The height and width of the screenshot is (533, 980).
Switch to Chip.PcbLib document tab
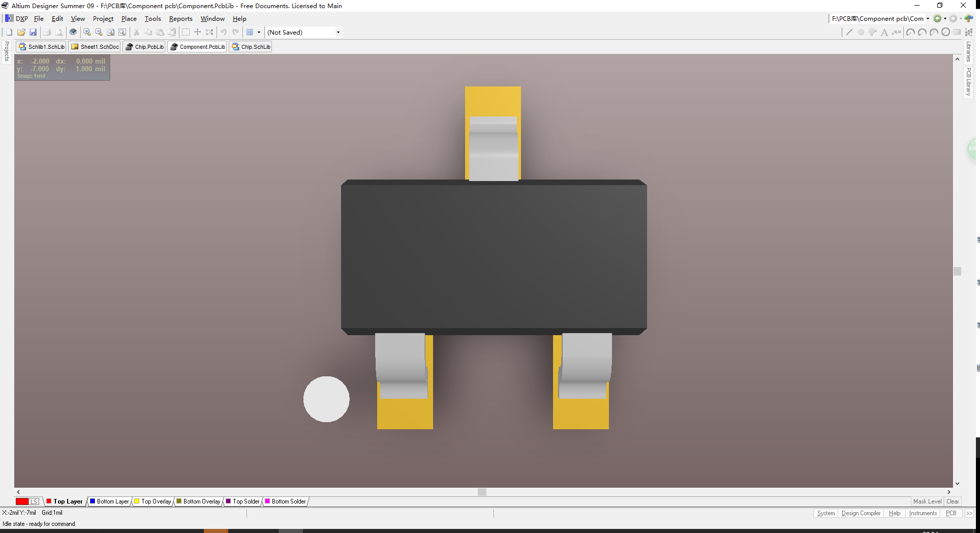pyautogui.click(x=144, y=47)
